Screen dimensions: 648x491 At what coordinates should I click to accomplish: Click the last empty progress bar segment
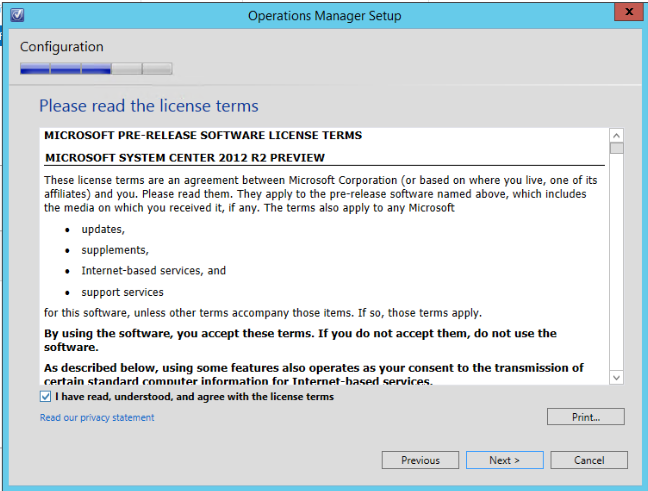[157, 69]
